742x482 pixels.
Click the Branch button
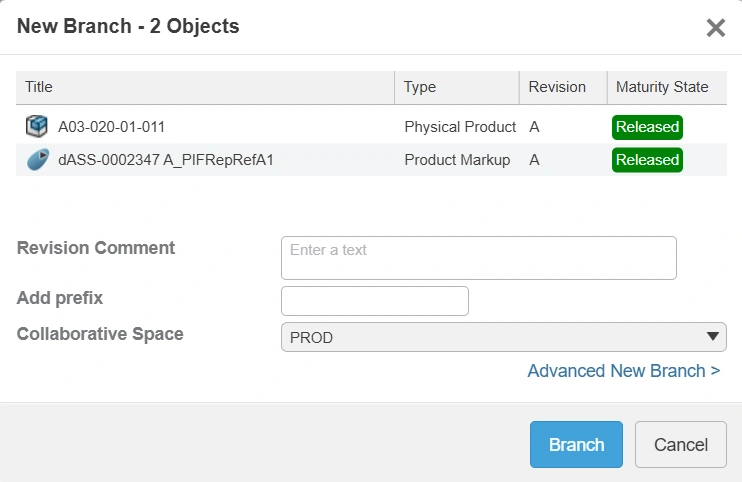[576, 445]
